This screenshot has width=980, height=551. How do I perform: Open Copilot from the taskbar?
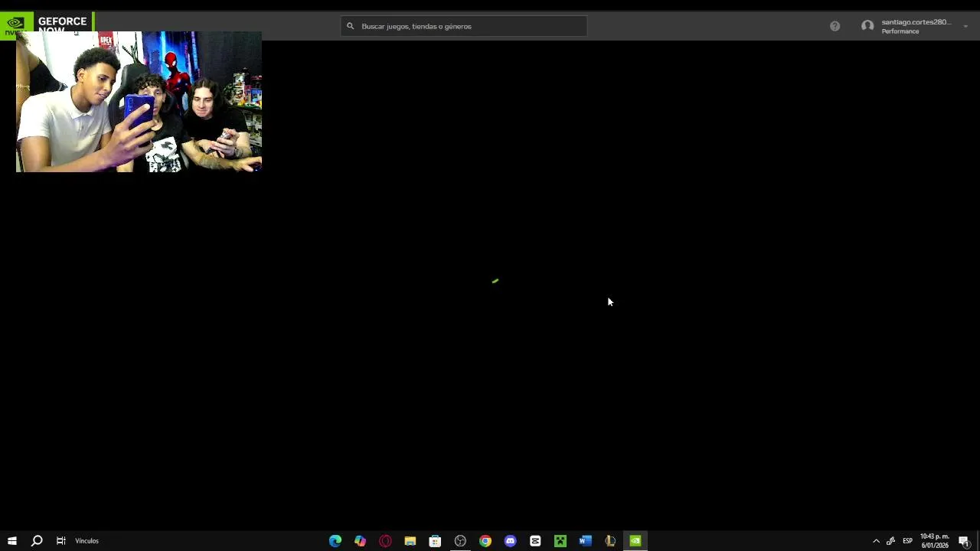[360, 541]
